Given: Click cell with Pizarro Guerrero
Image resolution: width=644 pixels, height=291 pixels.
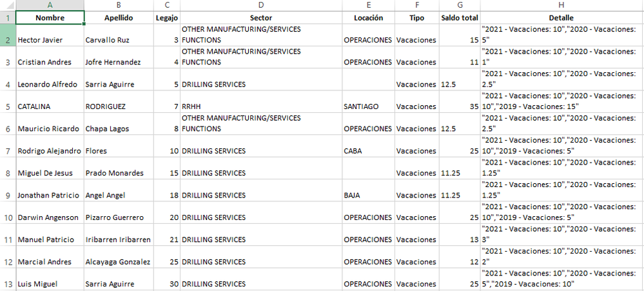Looking at the screenshot, I should 119,212.
